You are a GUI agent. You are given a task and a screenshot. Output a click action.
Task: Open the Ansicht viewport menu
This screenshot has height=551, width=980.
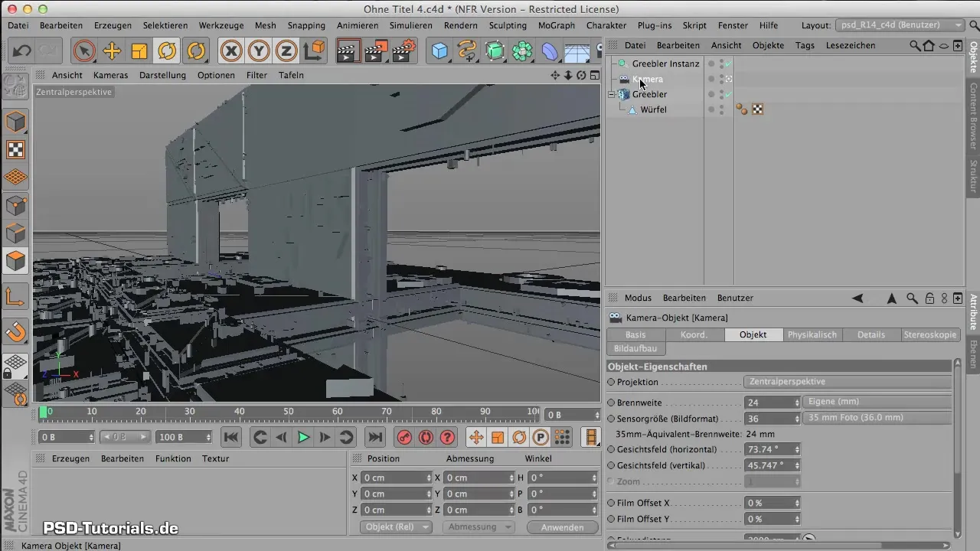(x=67, y=75)
